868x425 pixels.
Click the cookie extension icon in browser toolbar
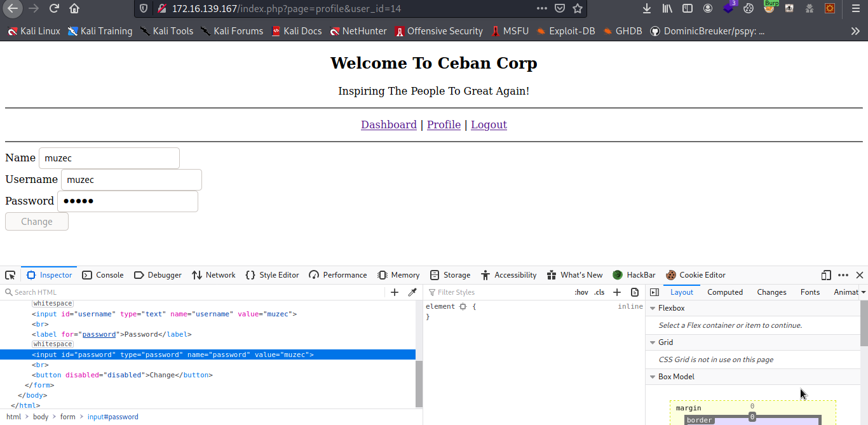[749, 8]
